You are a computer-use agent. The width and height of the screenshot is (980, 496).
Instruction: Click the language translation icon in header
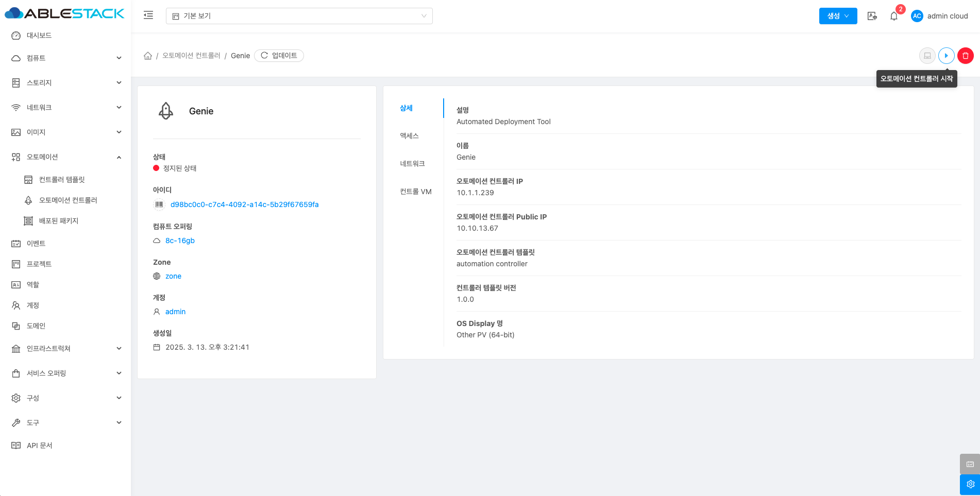pyautogui.click(x=872, y=16)
